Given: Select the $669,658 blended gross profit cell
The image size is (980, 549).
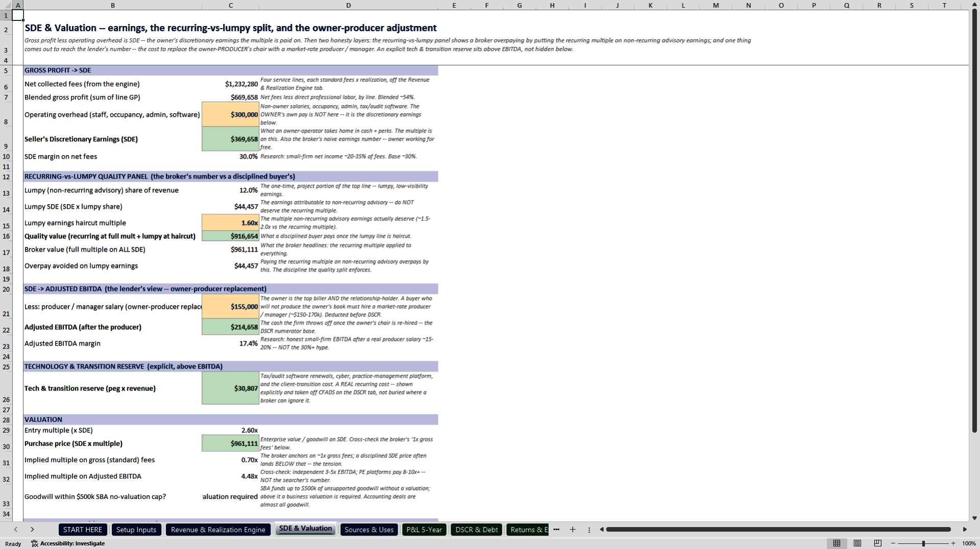Looking at the screenshot, I should pos(231,97).
